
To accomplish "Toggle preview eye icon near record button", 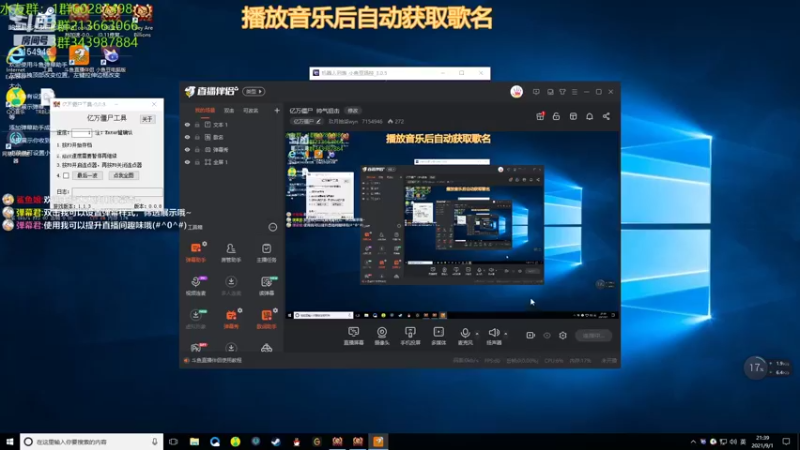I will pos(547,335).
